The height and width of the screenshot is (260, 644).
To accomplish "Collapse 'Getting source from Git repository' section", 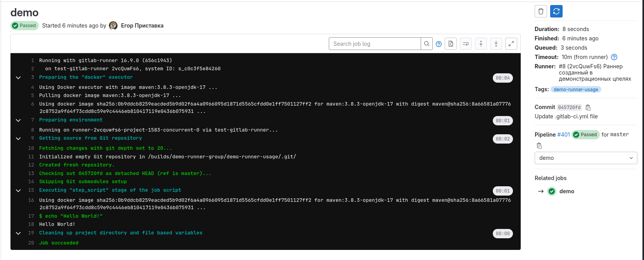I will [x=18, y=139].
